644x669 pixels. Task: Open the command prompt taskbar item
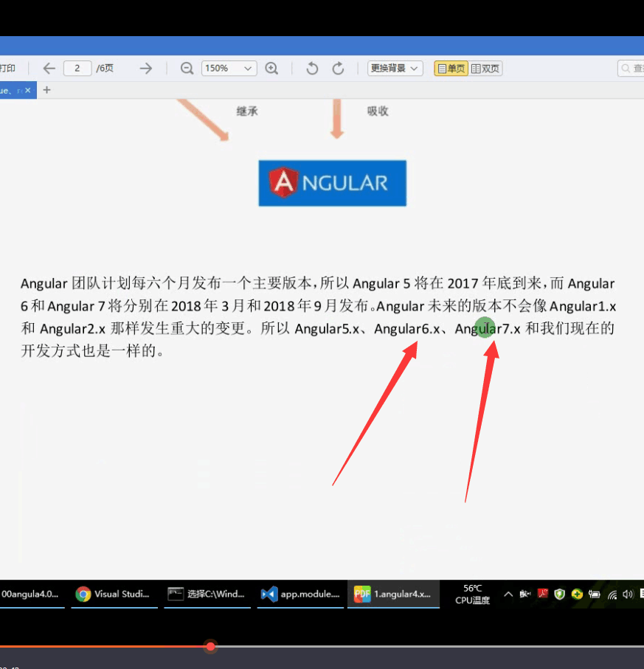(207, 594)
